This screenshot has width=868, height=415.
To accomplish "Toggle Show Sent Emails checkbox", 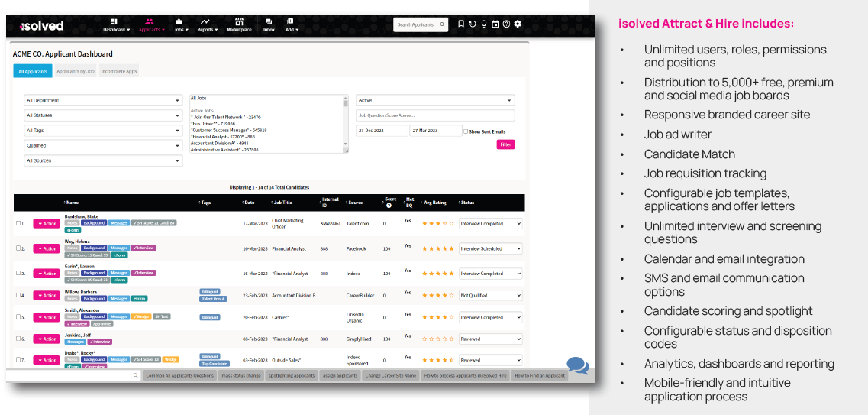I will coord(466,132).
